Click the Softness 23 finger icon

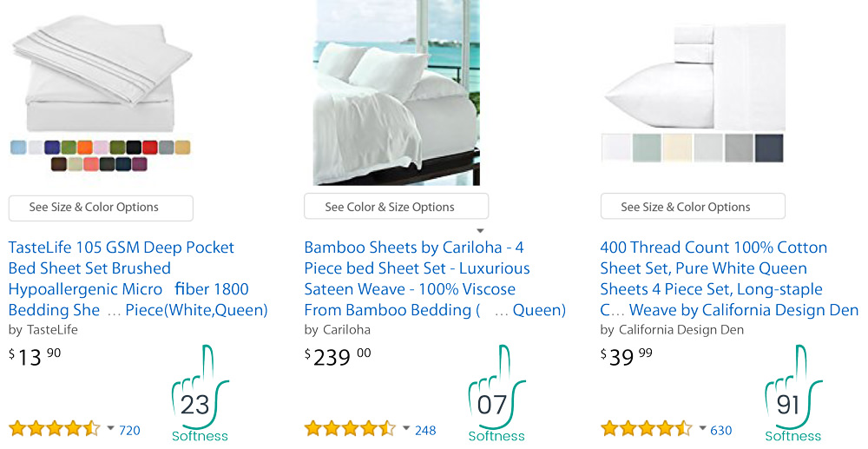click(200, 393)
